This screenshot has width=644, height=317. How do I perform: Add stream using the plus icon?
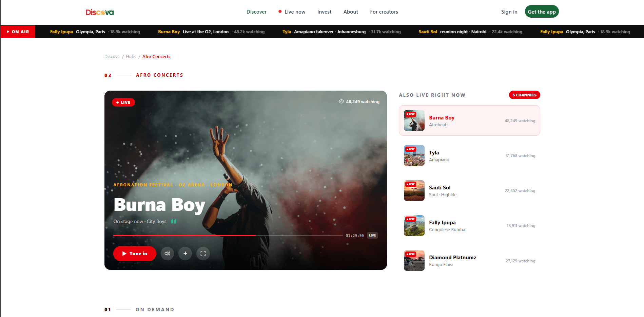coord(185,254)
